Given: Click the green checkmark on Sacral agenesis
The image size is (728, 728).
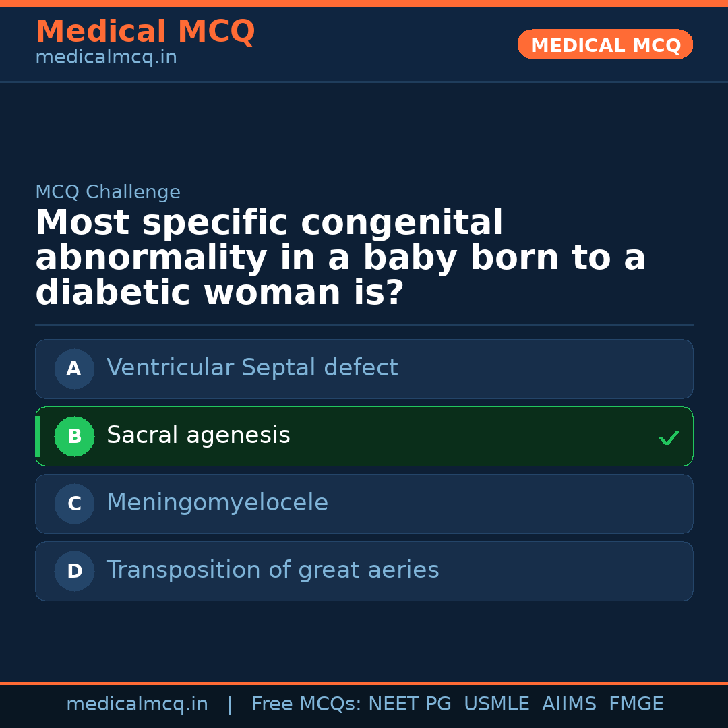Looking at the screenshot, I should [x=669, y=438].
